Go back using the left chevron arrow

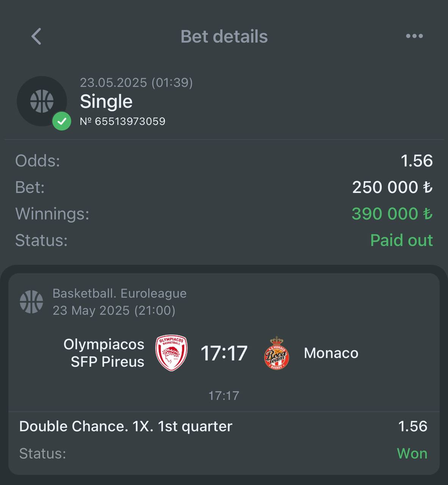point(36,36)
